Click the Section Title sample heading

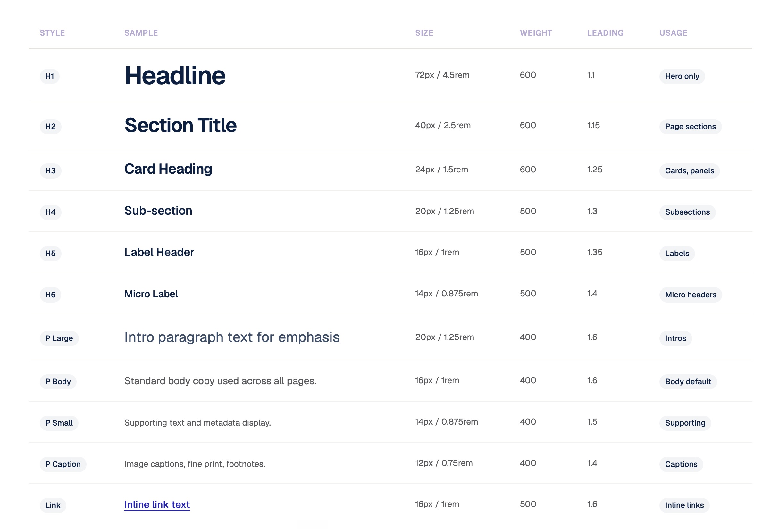pyautogui.click(x=180, y=125)
